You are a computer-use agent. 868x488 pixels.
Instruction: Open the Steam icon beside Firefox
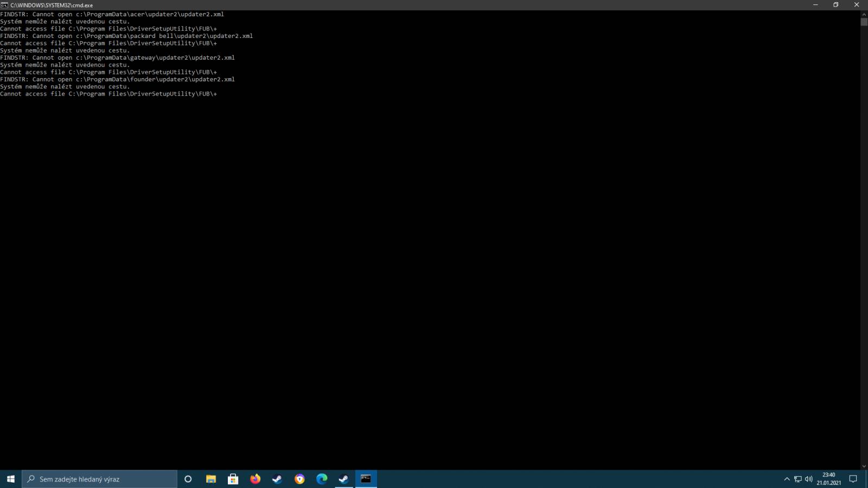(277, 479)
